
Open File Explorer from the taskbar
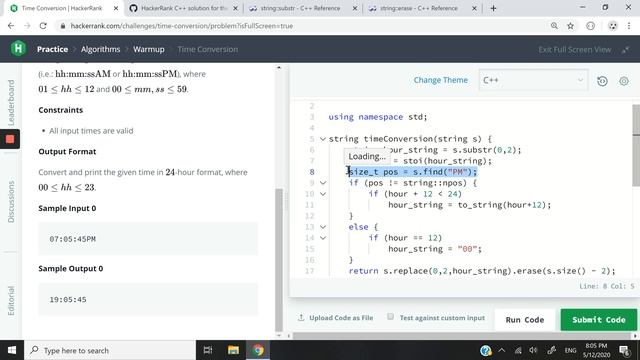tap(233, 350)
